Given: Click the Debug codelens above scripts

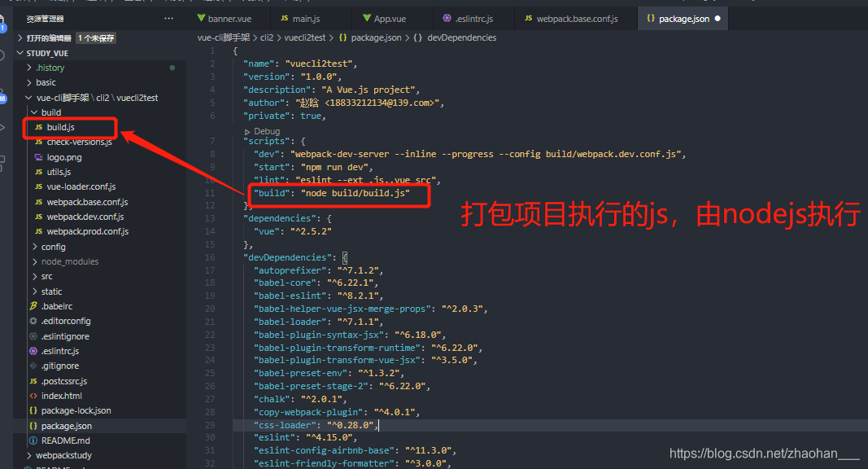Looking at the screenshot, I should pyautogui.click(x=267, y=131).
